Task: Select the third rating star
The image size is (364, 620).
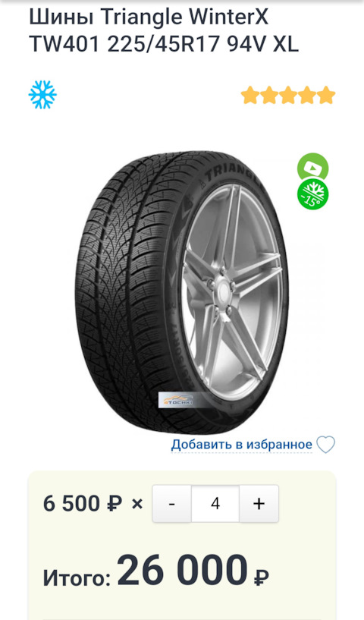Action: (288, 96)
